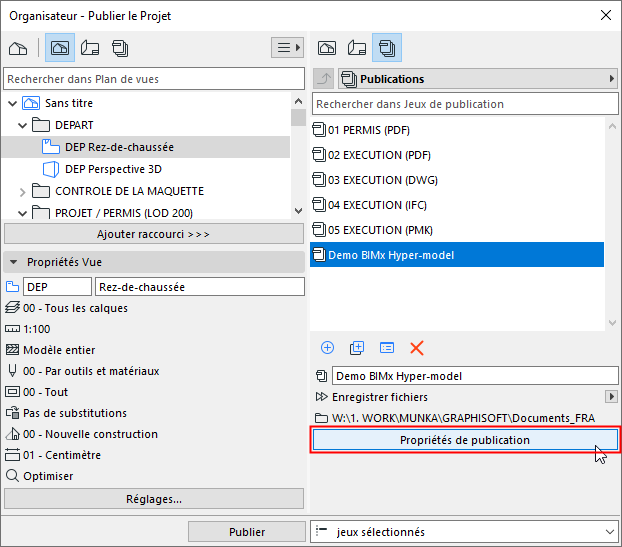Click the graphic override icon Pas de substitutions
This screenshot has width=622, height=547.
click(12, 413)
